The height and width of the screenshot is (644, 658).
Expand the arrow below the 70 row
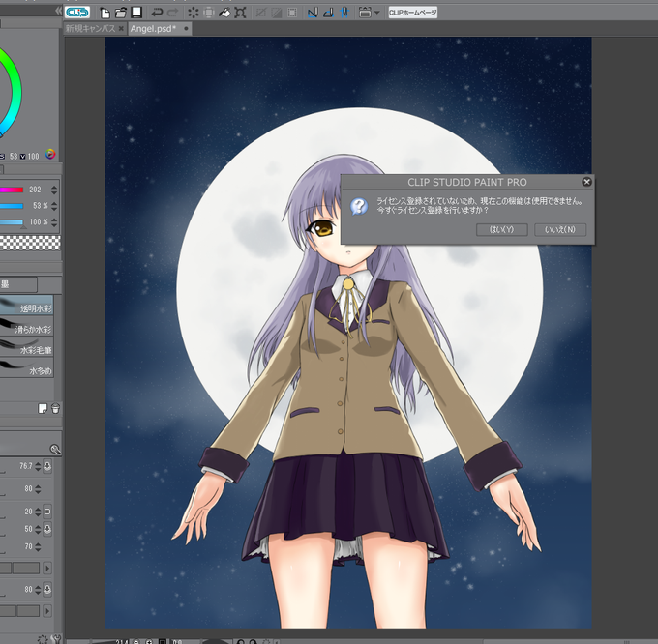(47, 569)
